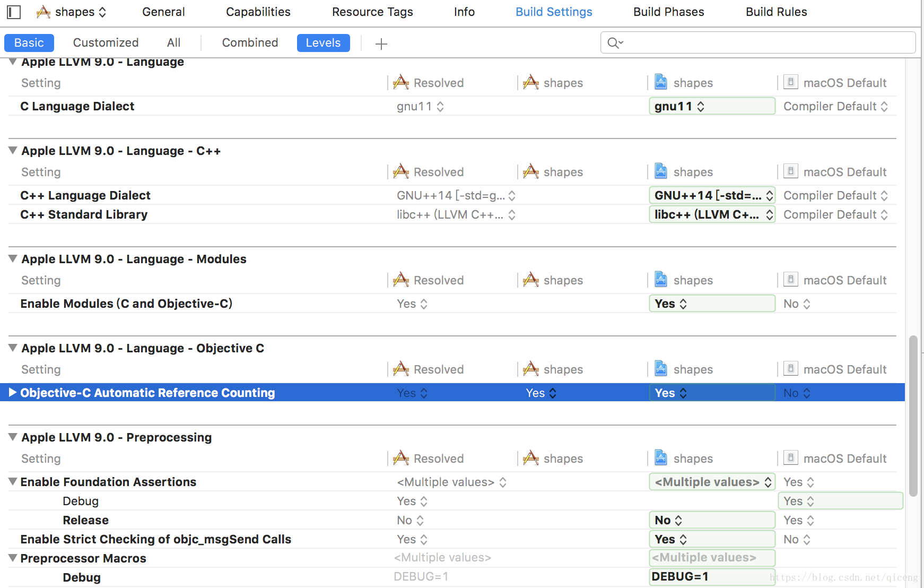924x588 pixels.
Task: Switch to the Combined view
Action: coord(250,42)
